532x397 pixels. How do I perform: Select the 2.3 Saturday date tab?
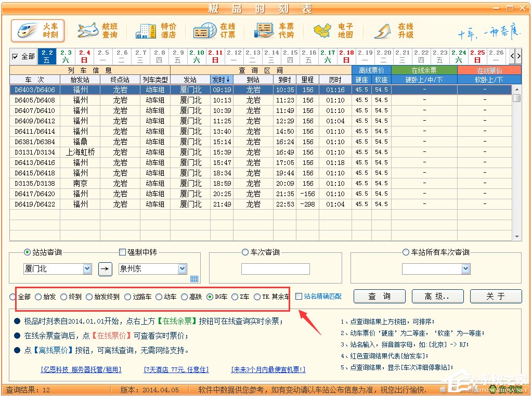coord(66,56)
